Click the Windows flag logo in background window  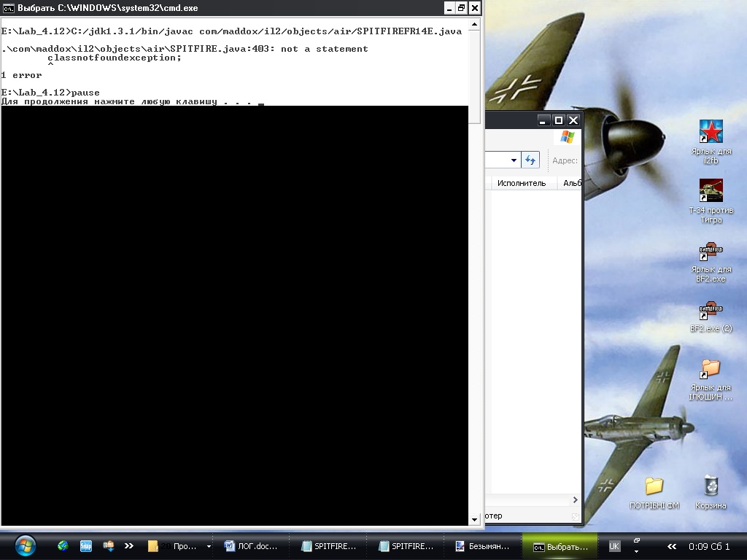coord(568,136)
